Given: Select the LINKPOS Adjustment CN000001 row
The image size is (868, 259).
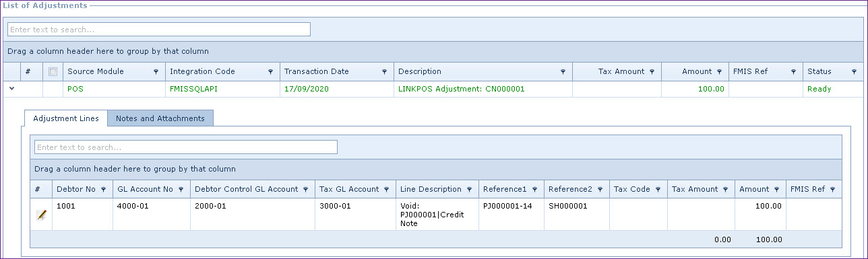Looking at the screenshot, I should (433, 89).
